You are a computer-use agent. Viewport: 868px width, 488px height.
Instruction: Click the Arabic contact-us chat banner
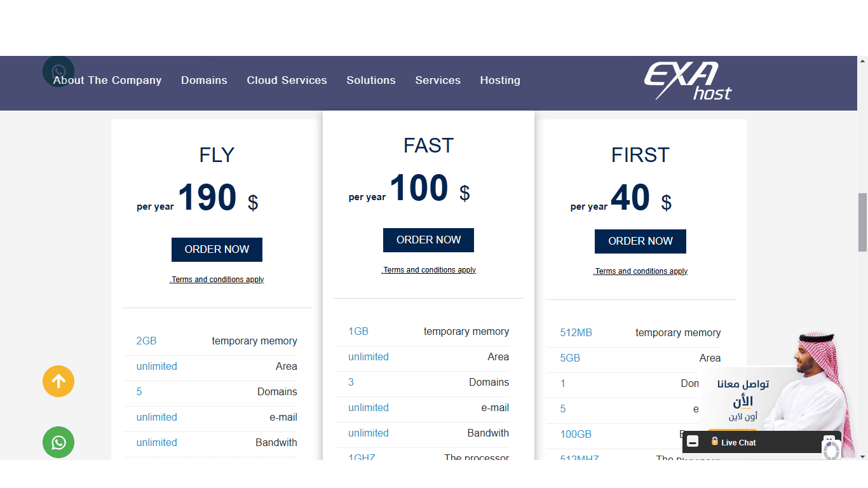pos(743,400)
